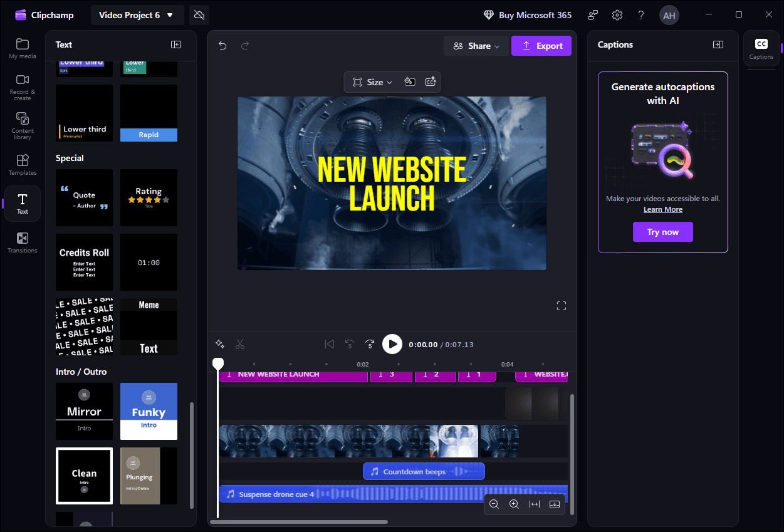The image size is (784, 532).
Task: Click the 0:02 mark on timeline ruler
Action: (362, 364)
